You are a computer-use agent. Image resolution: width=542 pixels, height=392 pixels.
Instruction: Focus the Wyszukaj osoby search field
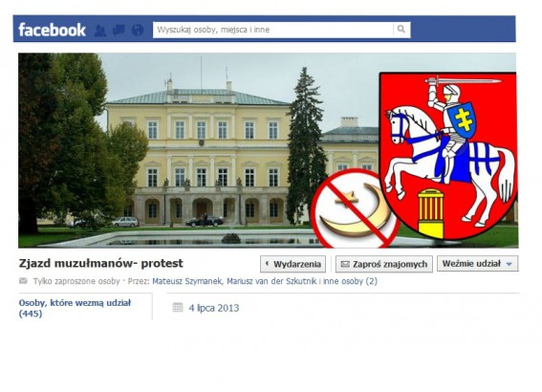pyautogui.click(x=273, y=30)
